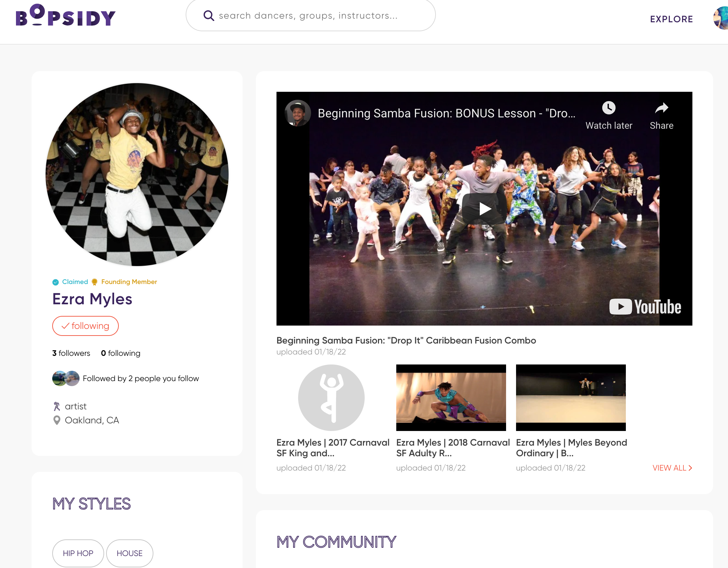Toggle the following button off
Image resolution: width=728 pixels, height=568 pixels.
tap(85, 326)
